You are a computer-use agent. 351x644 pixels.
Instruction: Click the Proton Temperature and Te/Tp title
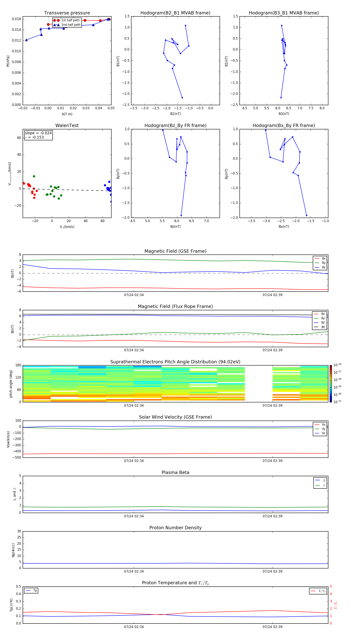175,583
